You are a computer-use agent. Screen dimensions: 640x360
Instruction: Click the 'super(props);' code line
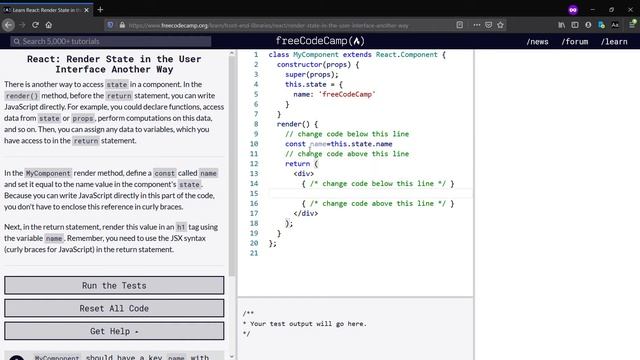click(x=312, y=75)
